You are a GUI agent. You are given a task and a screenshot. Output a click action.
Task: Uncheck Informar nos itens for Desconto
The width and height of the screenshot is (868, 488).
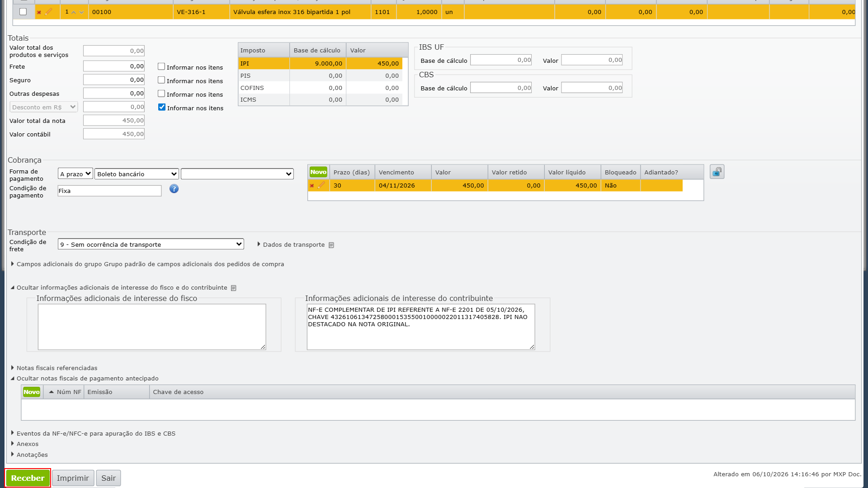tap(162, 107)
